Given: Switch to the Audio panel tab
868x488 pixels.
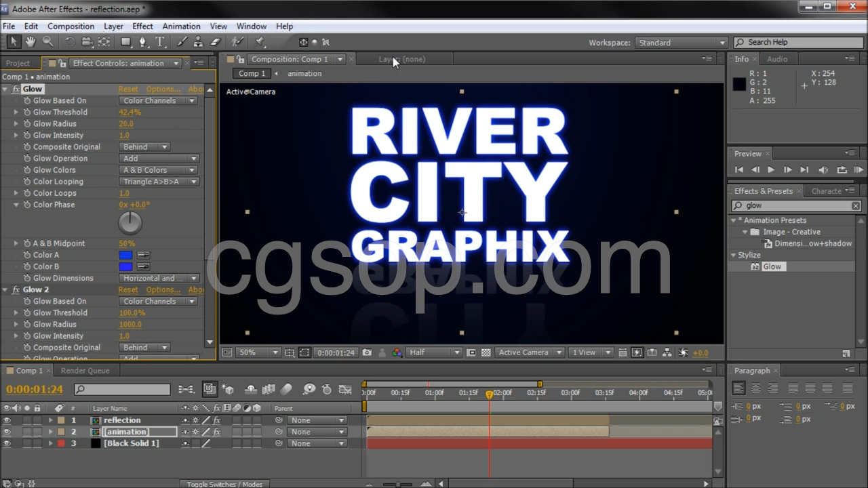Looking at the screenshot, I should click(777, 59).
